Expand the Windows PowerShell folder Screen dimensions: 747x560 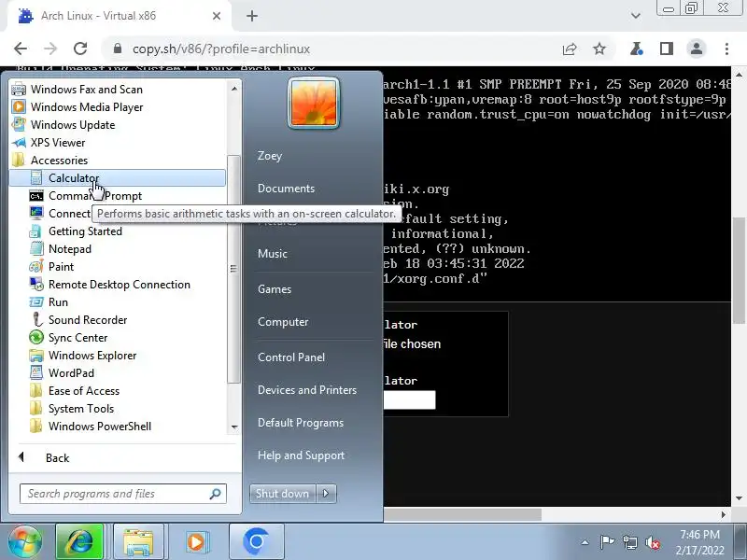(x=100, y=427)
